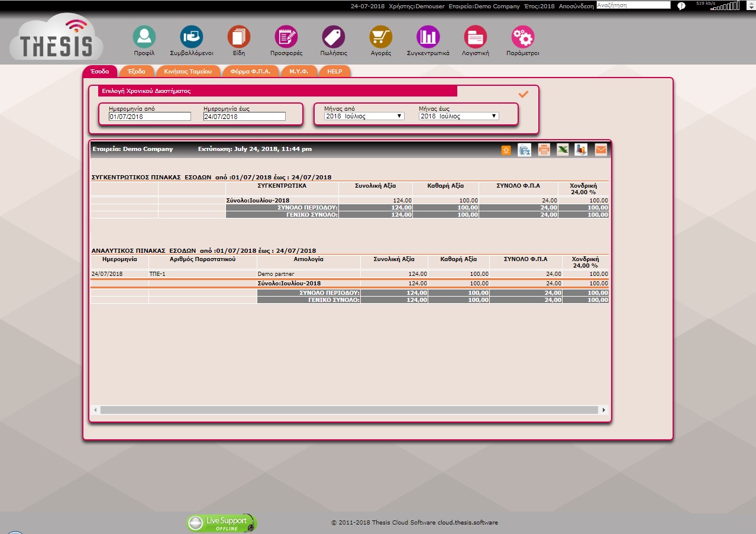The height and width of the screenshot is (534, 756).
Task: Export the report to Excel
Action: click(x=563, y=150)
